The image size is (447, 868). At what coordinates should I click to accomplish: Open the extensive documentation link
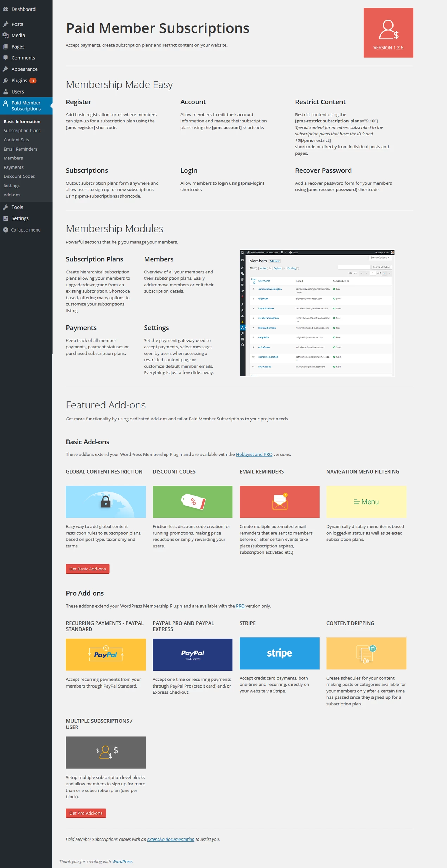[171, 839]
